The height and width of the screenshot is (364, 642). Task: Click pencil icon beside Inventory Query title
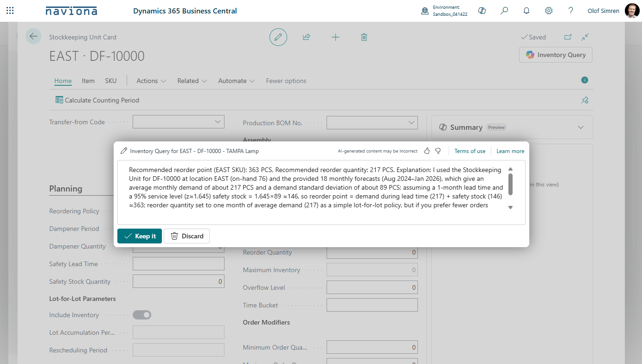pos(124,151)
